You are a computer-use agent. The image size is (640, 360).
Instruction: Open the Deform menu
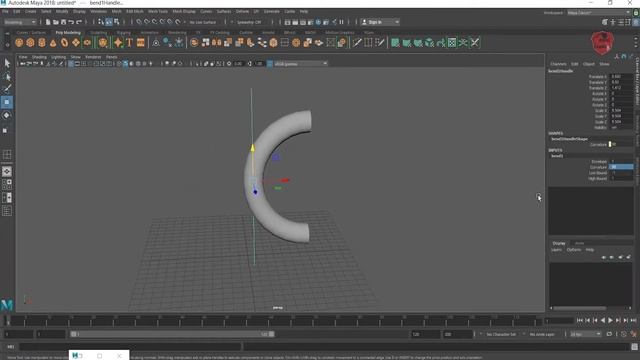click(242, 11)
